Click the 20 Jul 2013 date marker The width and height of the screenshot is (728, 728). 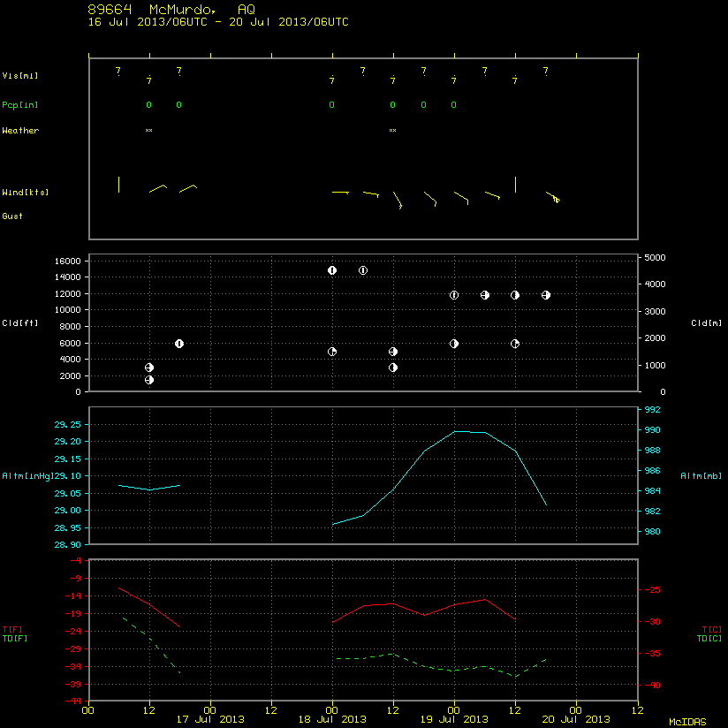(x=576, y=719)
